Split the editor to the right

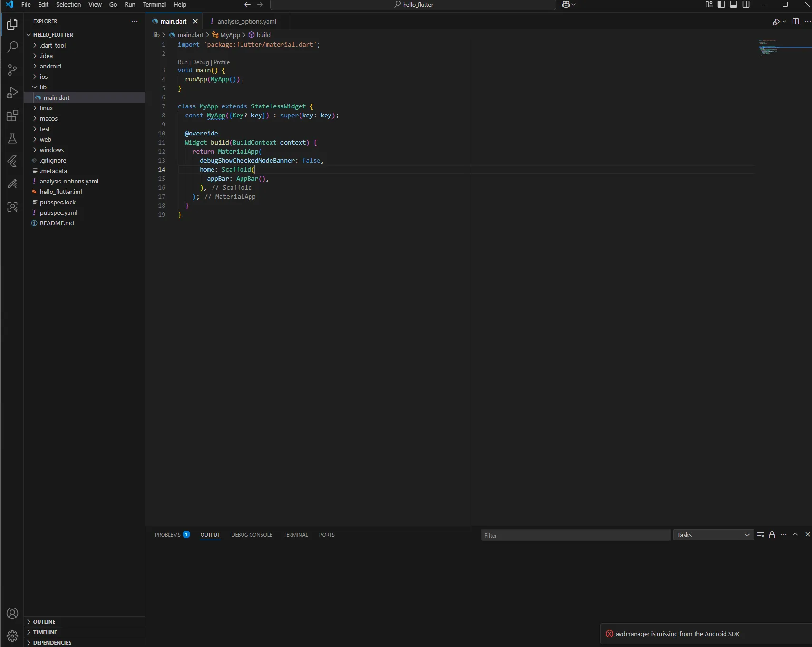[x=795, y=21]
